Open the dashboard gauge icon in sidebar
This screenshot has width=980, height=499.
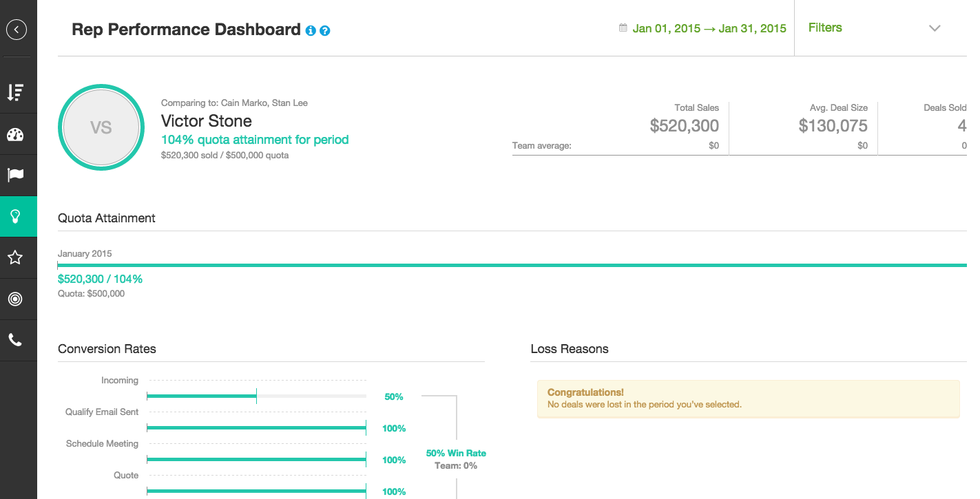[x=15, y=134]
